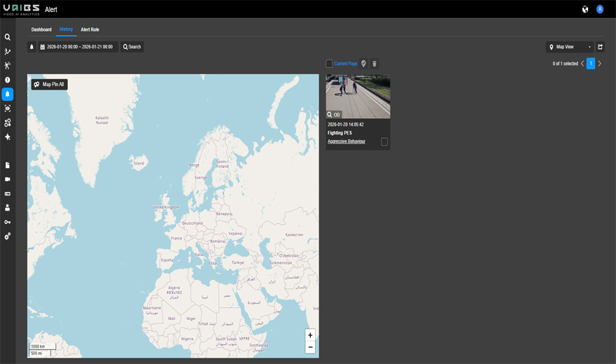Image resolution: width=616 pixels, height=364 pixels.
Task: Click the Current Page label
Action: point(346,64)
